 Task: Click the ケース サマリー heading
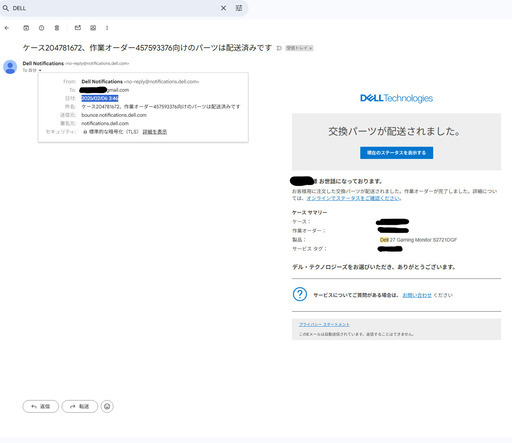coord(310,213)
